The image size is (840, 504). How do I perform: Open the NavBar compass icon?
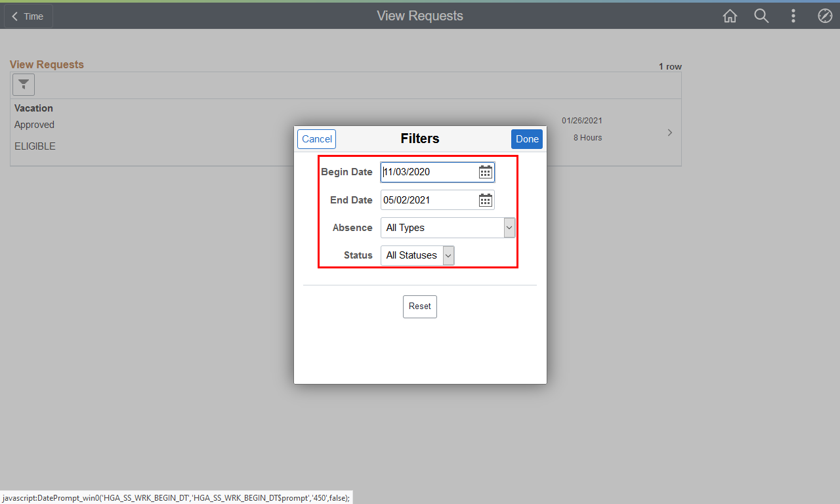[x=825, y=16]
